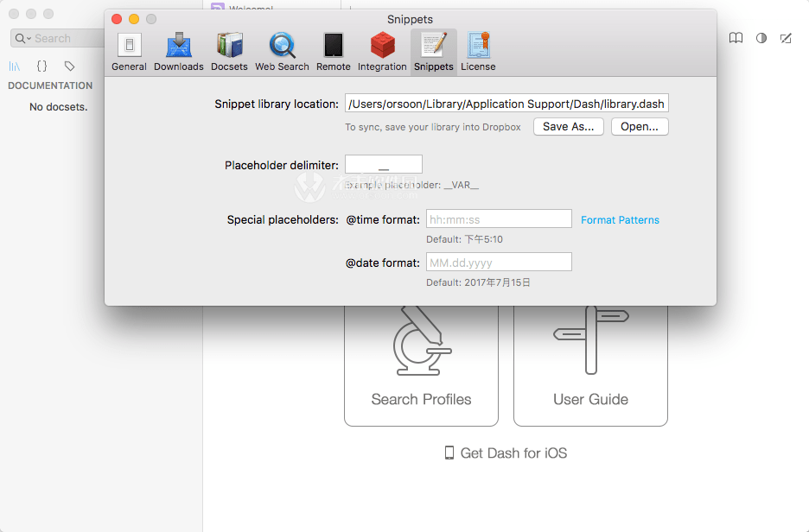Click the Save As... button
The width and height of the screenshot is (809, 532).
pos(568,126)
